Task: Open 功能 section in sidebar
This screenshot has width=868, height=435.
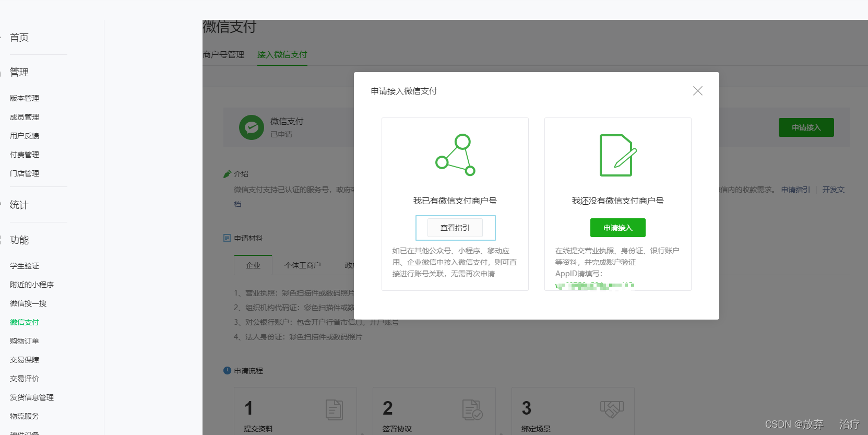Action: 19,240
